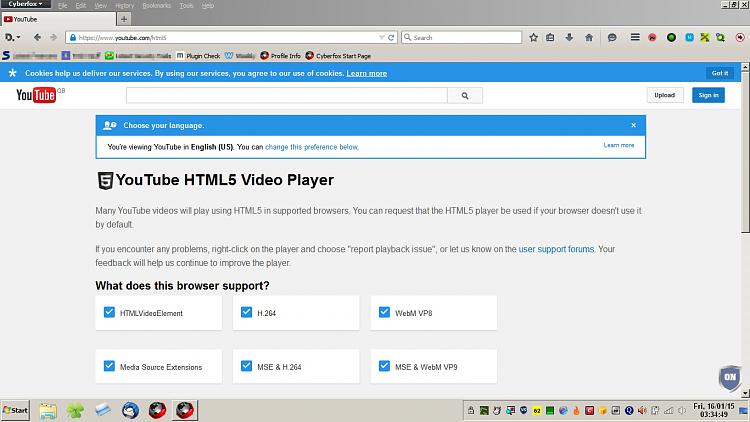The image size is (750, 422).
Task: Open a new tab with the plus button
Action: coord(124,19)
